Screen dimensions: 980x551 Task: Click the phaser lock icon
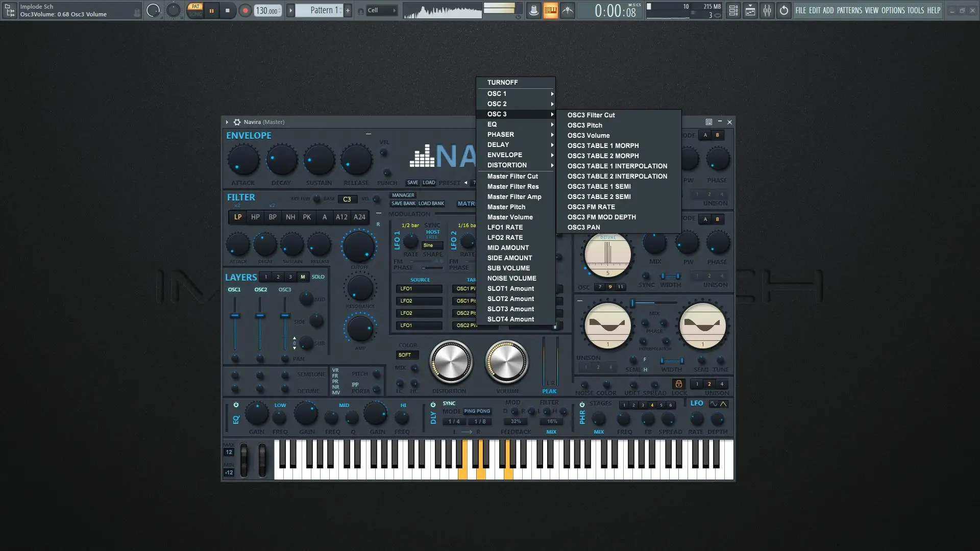(678, 384)
